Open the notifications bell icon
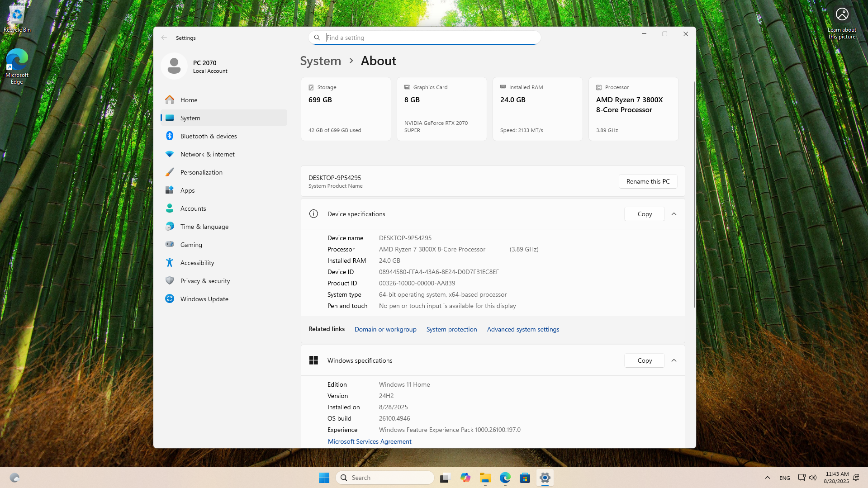The height and width of the screenshot is (488, 868). 856,478
